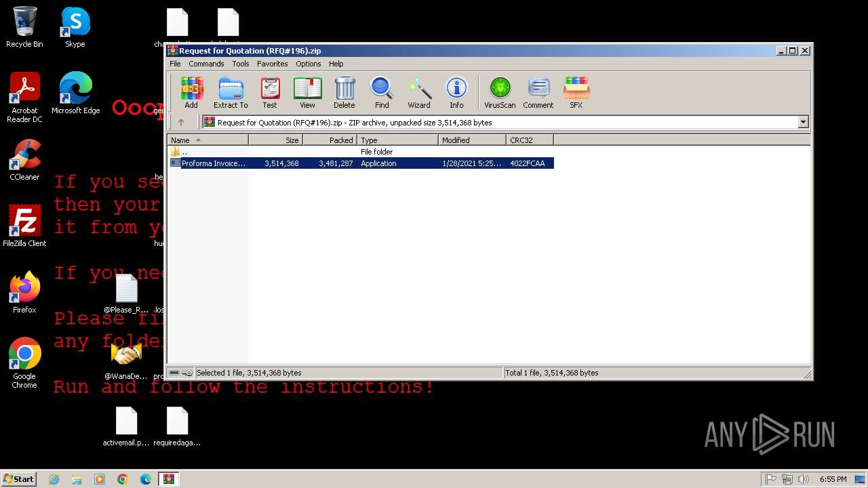Open Acrobat Reader DC shortcut

click(x=24, y=98)
